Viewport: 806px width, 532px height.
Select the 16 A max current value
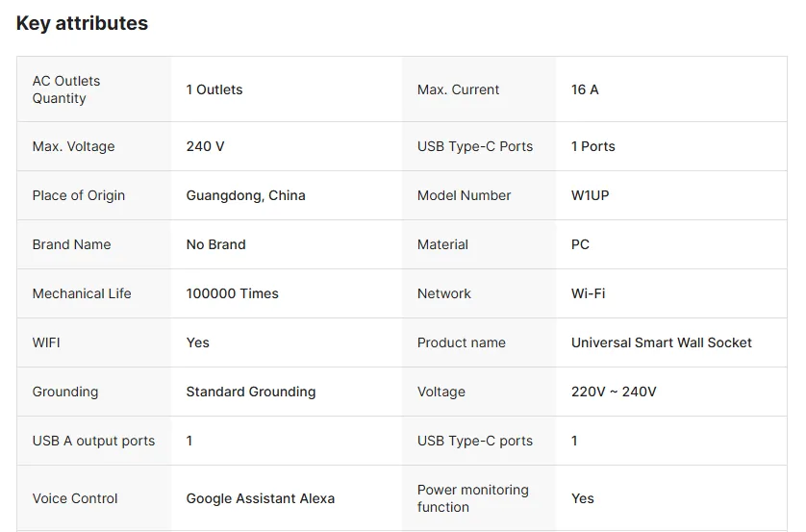coord(585,89)
